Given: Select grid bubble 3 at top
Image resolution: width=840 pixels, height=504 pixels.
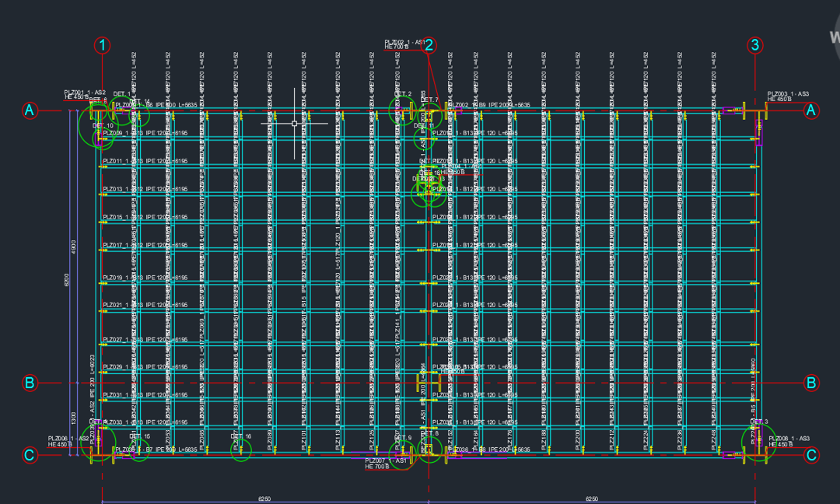Looking at the screenshot, I should point(754,45).
